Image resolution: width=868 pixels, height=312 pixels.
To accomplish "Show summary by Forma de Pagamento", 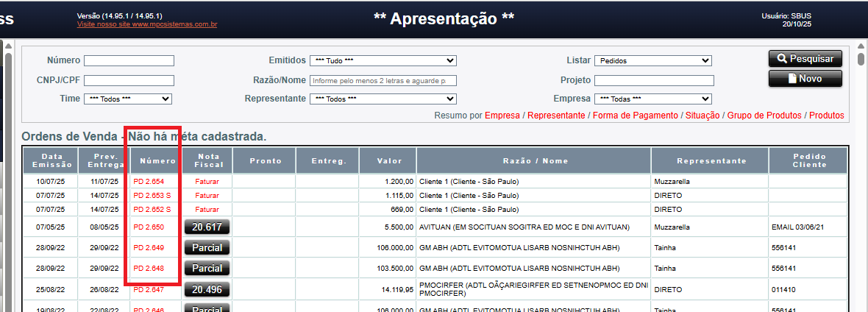I will (635, 116).
